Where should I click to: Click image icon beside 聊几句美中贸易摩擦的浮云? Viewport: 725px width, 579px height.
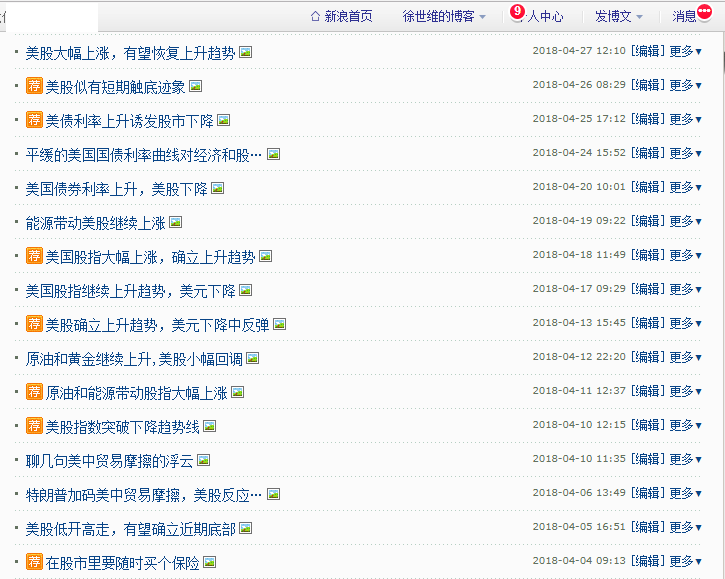[x=203, y=460]
